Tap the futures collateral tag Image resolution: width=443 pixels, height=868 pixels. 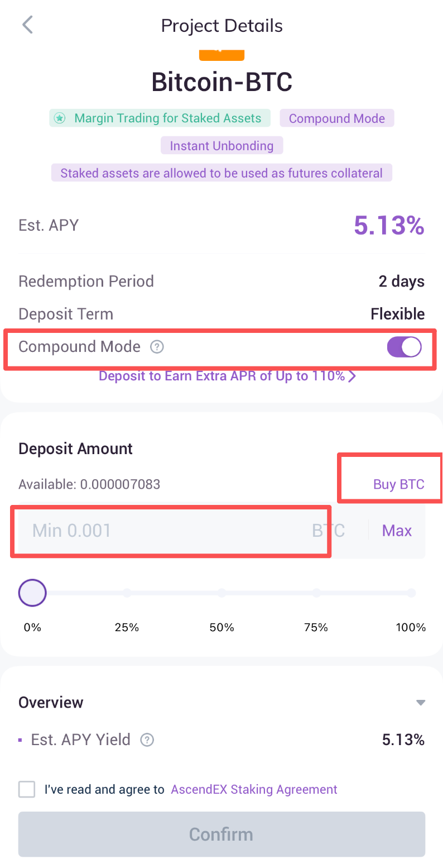click(x=222, y=173)
